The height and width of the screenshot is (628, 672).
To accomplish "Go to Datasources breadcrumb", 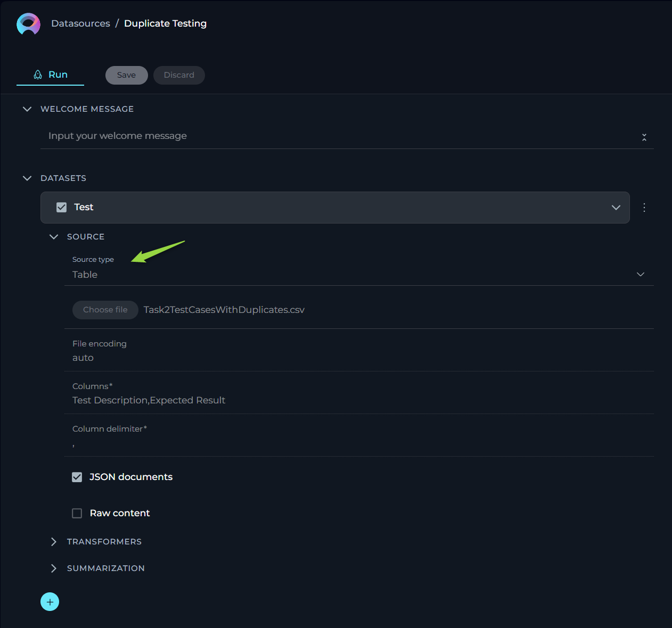I will (x=81, y=23).
